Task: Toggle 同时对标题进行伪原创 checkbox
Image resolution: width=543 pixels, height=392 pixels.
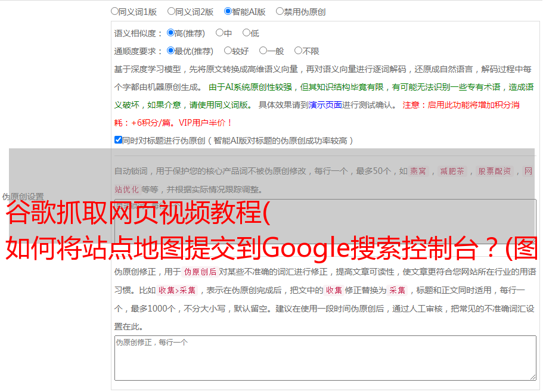Action: [x=118, y=140]
